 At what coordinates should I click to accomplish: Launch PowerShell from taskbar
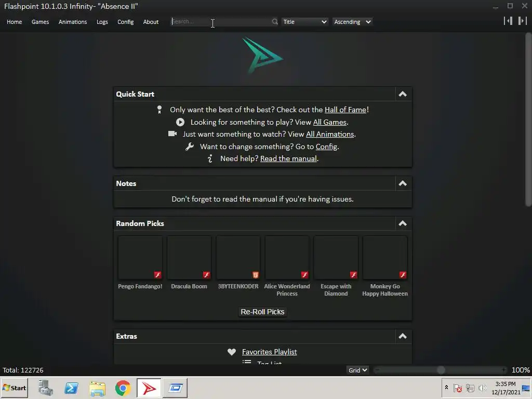click(72, 388)
